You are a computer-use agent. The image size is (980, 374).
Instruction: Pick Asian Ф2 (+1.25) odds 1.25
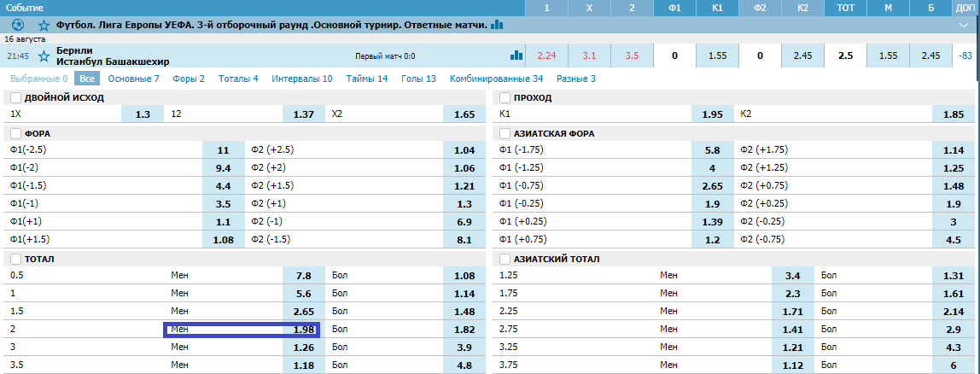click(954, 167)
